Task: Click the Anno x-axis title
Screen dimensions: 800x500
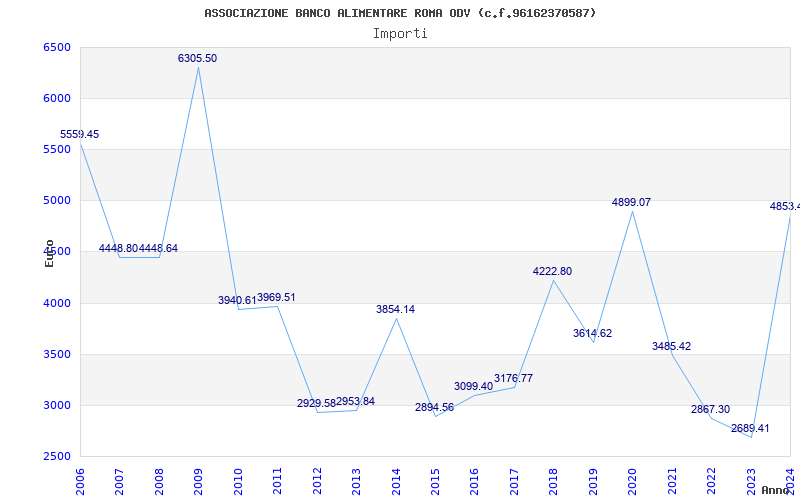Action: 776,490
